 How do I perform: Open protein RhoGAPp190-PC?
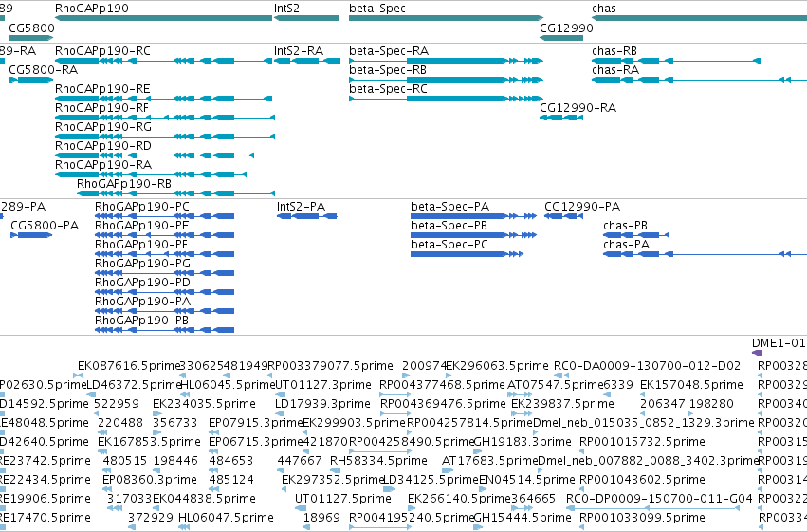pyautogui.click(x=165, y=216)
